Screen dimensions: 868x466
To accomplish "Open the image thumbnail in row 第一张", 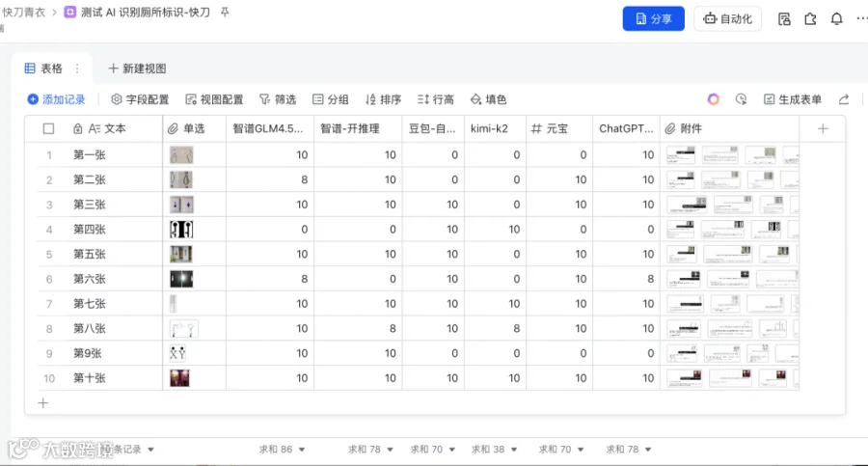I will tap(181, 155).
